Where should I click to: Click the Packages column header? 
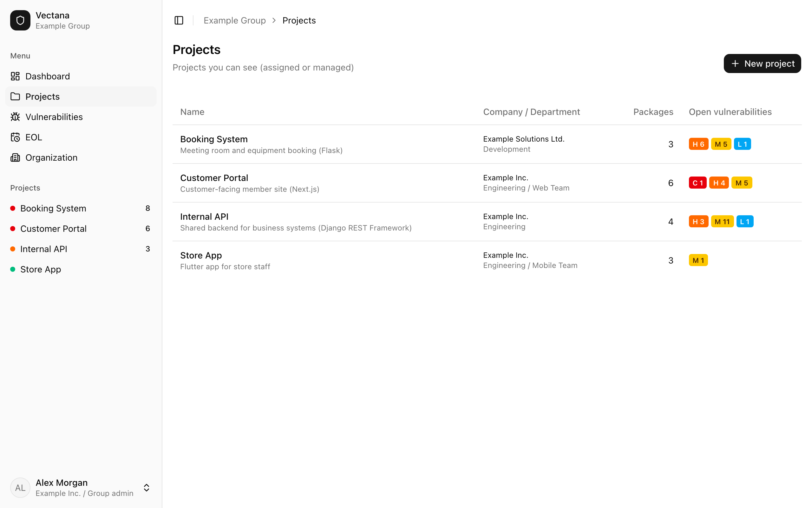pos(653,112)
